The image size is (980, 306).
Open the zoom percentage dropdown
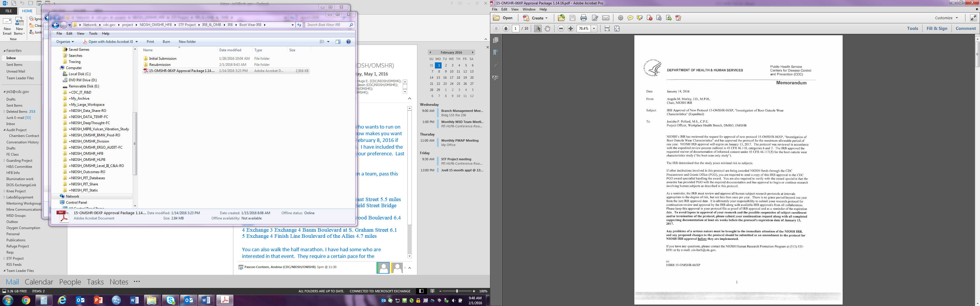[594, 29]
